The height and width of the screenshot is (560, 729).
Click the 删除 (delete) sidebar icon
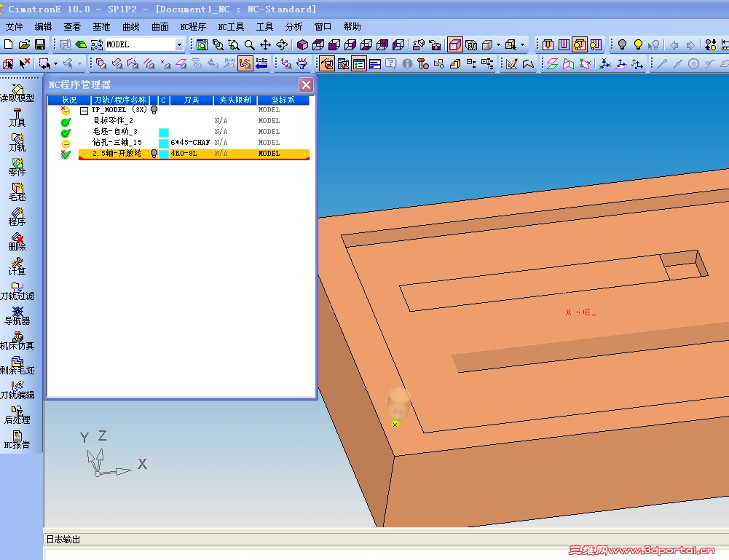pos(17,242)
